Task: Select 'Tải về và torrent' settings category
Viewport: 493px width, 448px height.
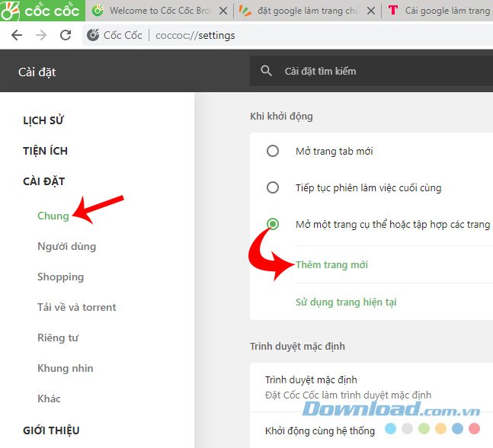Action: point(77,307)
